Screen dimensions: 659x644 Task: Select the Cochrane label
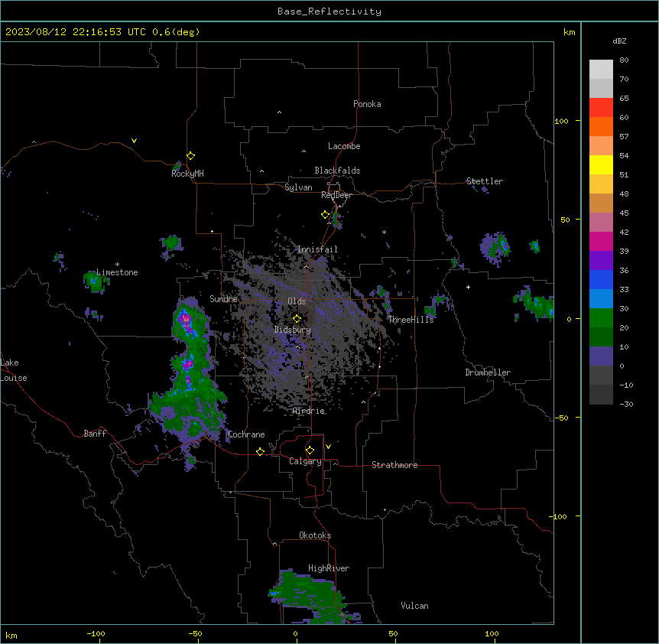[x=246, y=434]
